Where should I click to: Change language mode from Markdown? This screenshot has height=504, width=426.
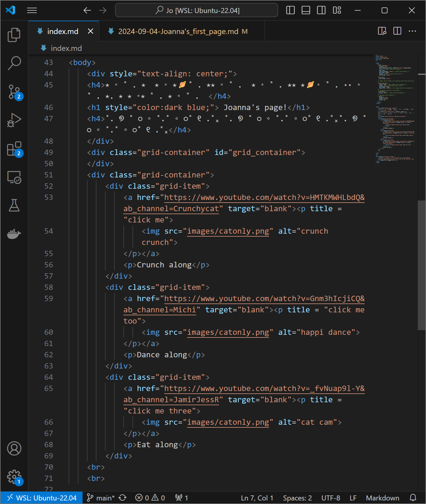(x=383, y=498)
